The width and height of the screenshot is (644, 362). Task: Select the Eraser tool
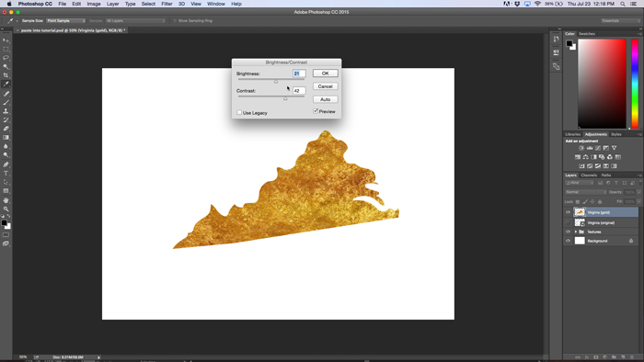click(x=6, y=129)
